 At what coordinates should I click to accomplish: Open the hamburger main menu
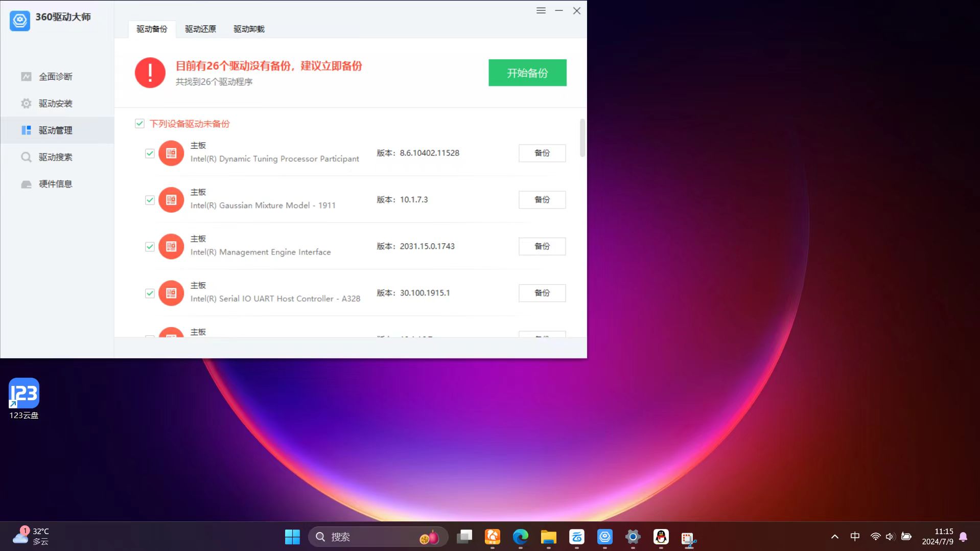click(x=541, y=11)
